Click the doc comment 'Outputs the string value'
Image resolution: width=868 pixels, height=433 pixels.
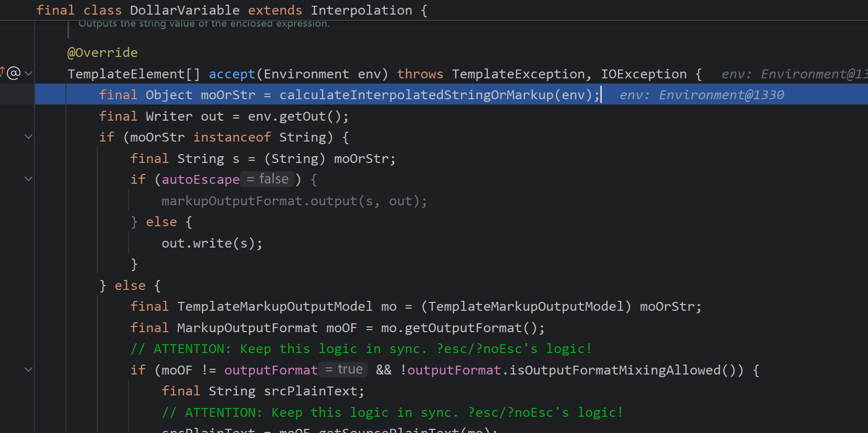(x=204, y=24)
